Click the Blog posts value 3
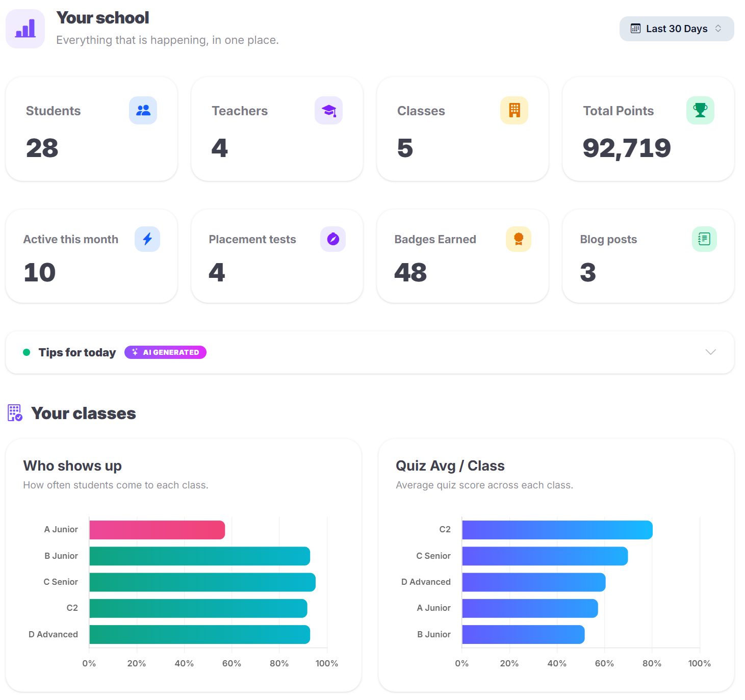 tap(588, 272)
